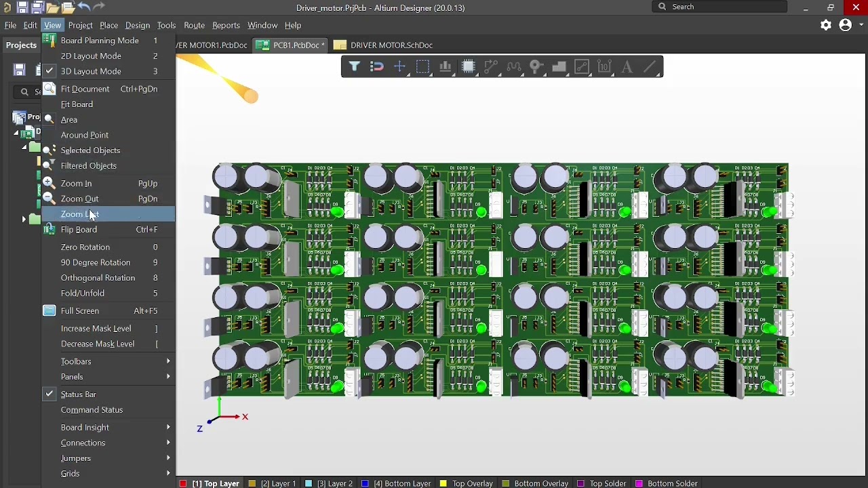This screenshot has width=868, height=488.
Task: Select the Interactive Routing tool
Action: pyautogui.click(x=491, y=66)
